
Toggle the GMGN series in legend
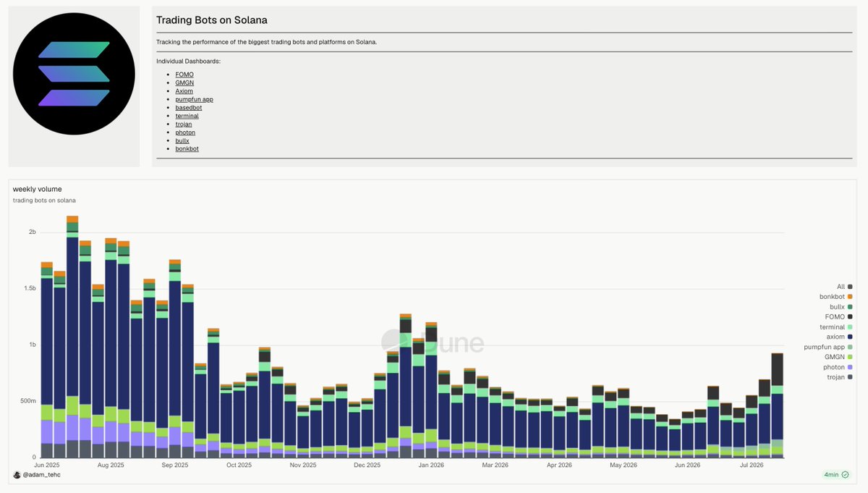(x=838, y=357)
